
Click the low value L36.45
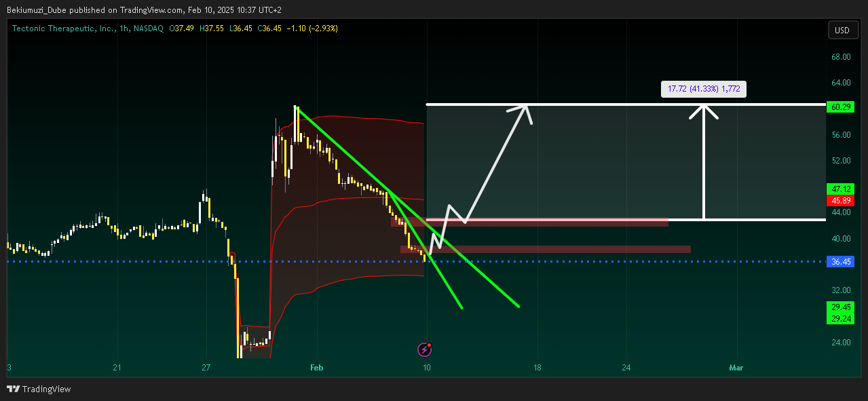tap(242, 28)
